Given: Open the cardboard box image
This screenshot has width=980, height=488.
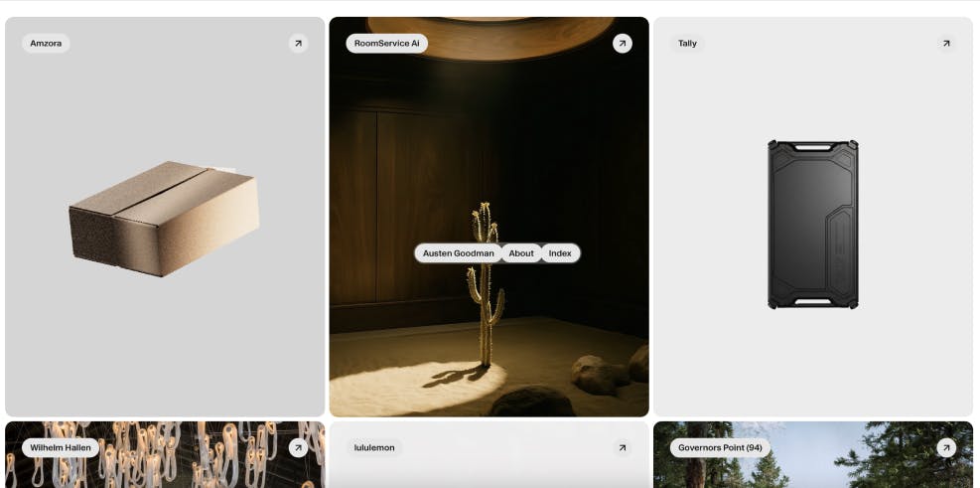Looking at the screenshot, I should pos(164,219).
